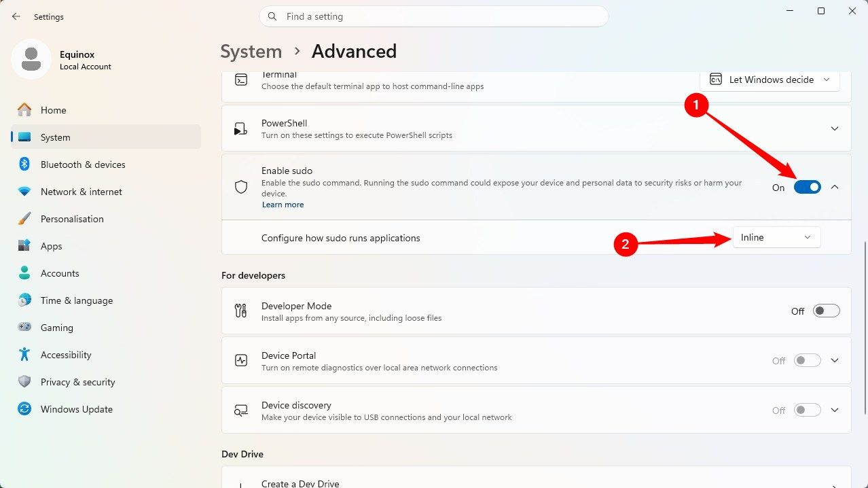Click the Advanced breadcrumb title
Viewport: 868px width, 488px height.
point(354,52)
